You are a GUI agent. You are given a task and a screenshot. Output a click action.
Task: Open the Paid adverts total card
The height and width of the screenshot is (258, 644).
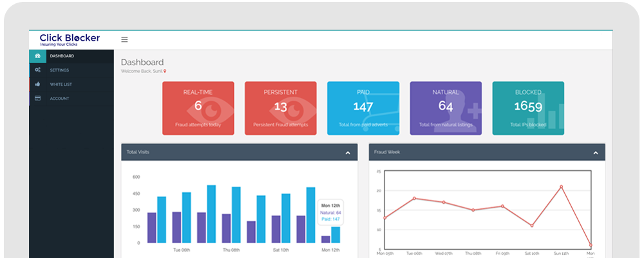click(363, 108)
